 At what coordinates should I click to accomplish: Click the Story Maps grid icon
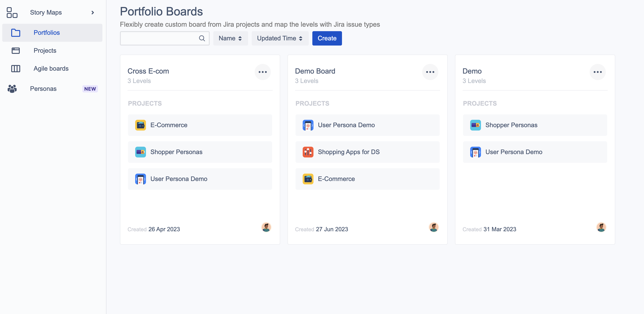[x=12, y=13]
